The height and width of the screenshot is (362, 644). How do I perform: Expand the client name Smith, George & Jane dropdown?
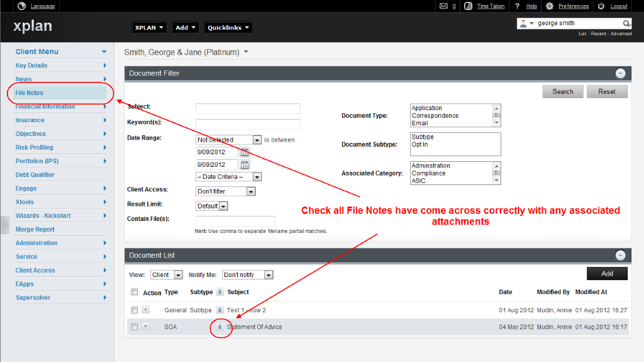[x=246, y=52]
